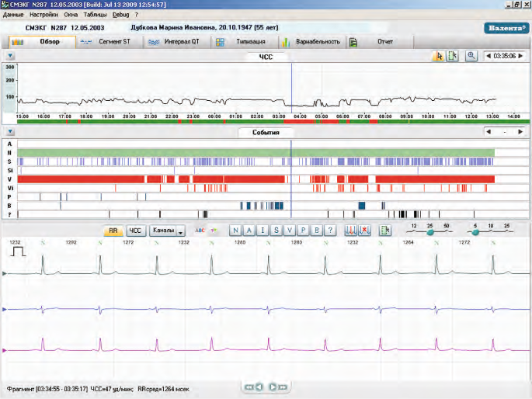Open the Каналы dropdown arrow
Image resolution: width=532 pixels, height=399 pixels.
click(x=181, y=231)
